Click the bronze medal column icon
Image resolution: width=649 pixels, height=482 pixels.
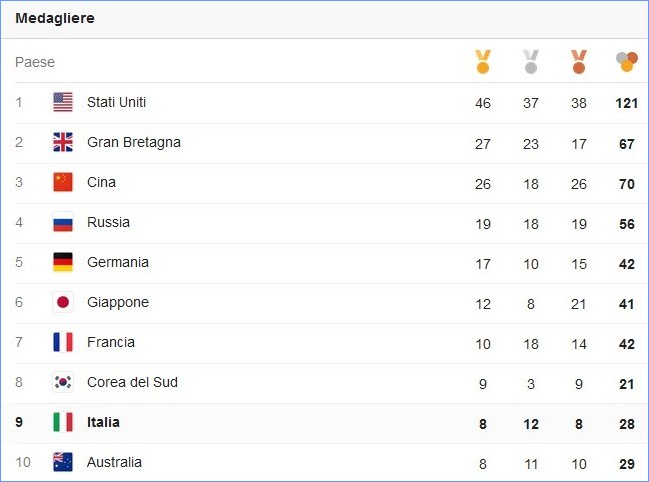(579, 62)
